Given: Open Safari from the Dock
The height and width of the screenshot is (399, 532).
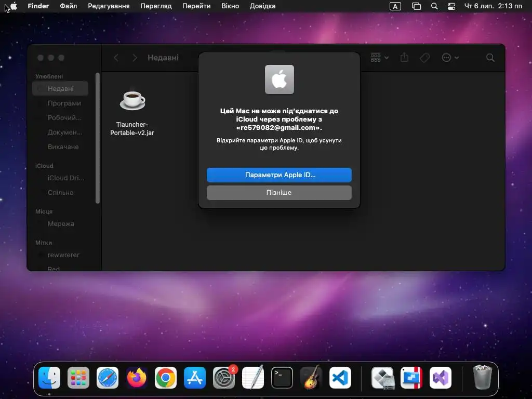Looking at the screenshot, I should [108, 378].
